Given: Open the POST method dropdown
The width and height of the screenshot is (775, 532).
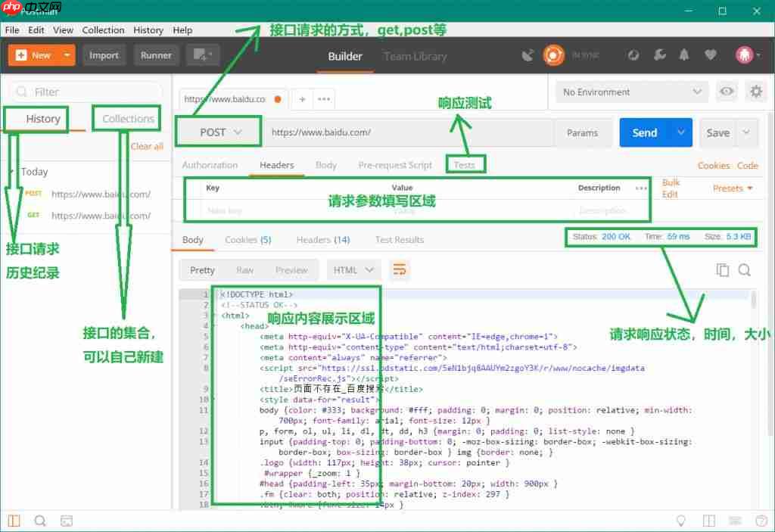Looking at the screenshot, I should (x=219, y=132).
